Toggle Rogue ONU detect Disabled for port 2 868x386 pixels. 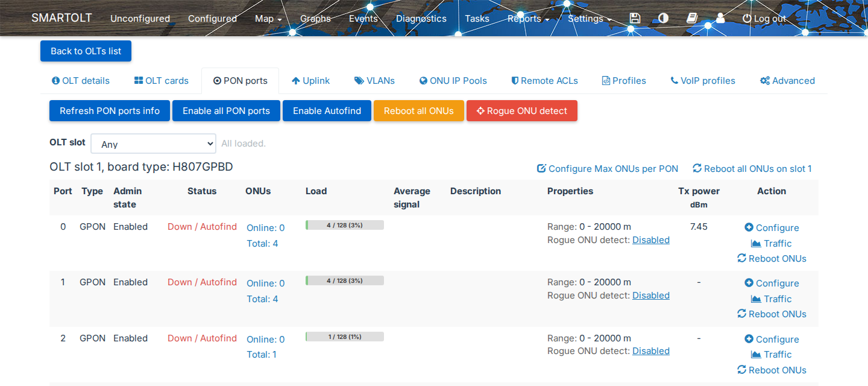pyautogui.click(x=651, y=351)
